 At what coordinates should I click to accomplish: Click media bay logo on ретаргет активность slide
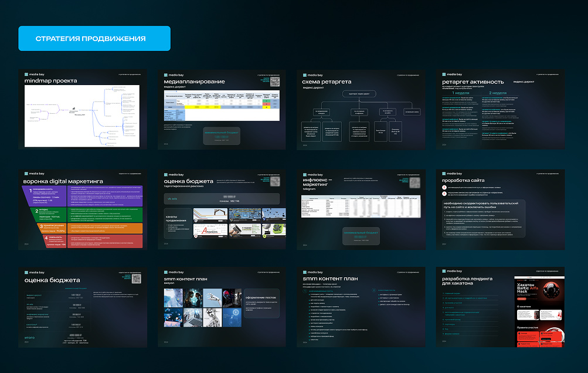452,74
